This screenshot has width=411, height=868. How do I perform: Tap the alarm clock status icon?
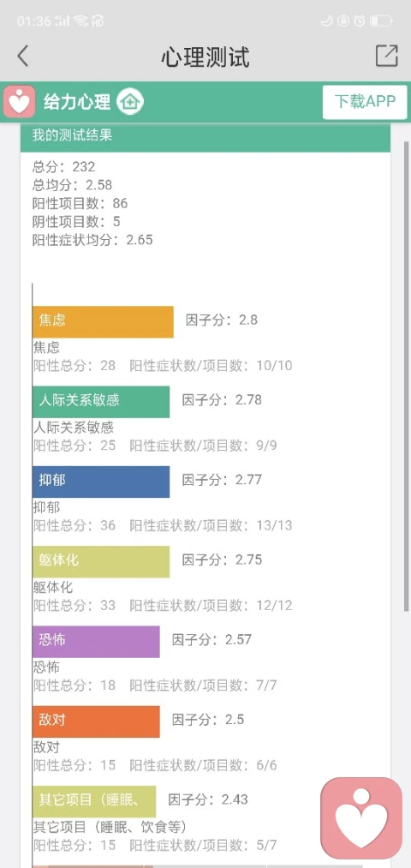[360, 21]
